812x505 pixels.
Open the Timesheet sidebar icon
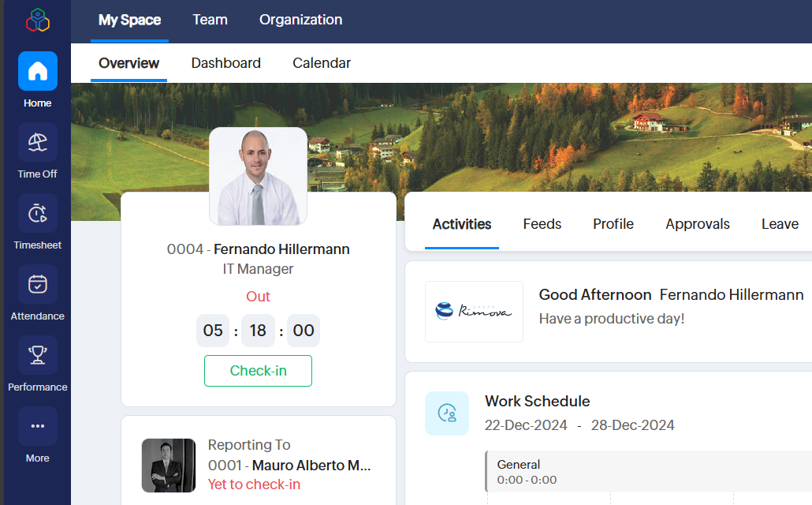38,214
